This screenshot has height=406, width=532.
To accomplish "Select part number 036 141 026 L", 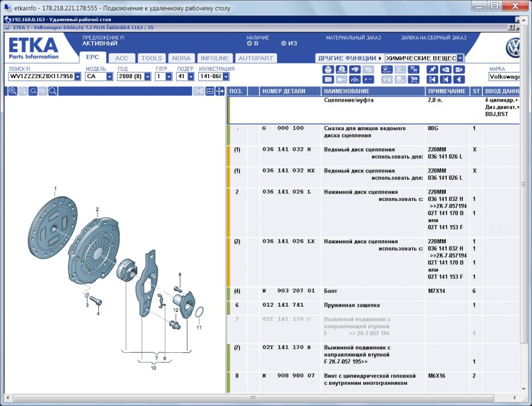I will tap(287, 192).
